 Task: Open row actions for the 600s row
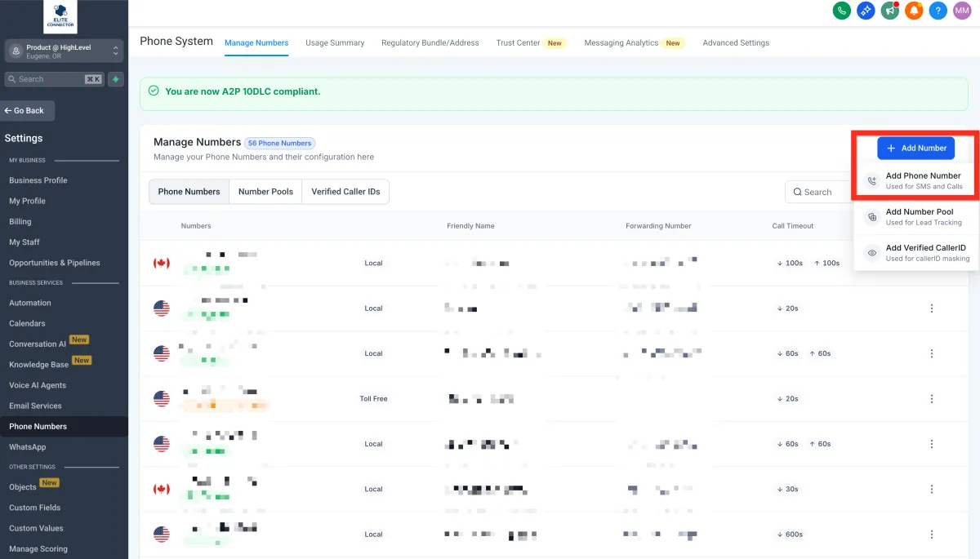(932, 535)
